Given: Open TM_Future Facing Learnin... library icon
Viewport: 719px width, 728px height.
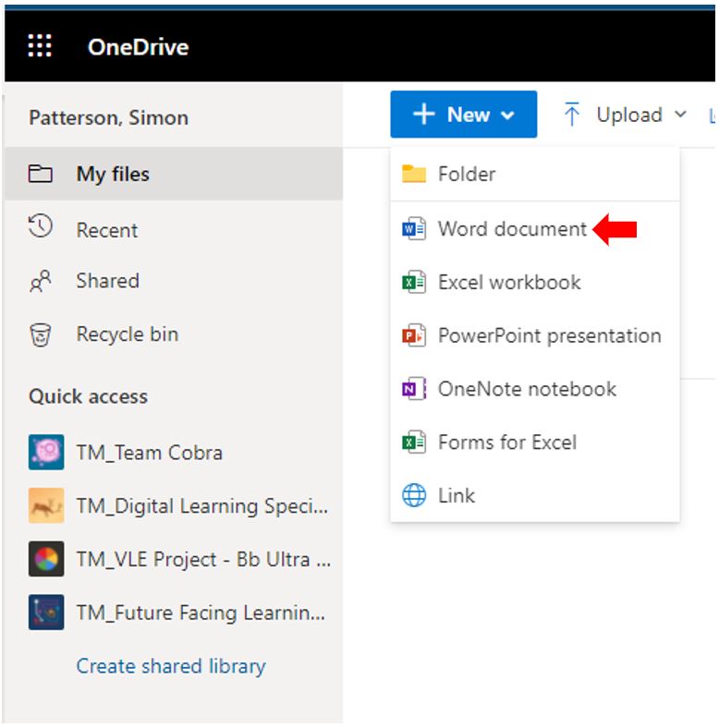Looking at the screenshot, I should [46, 613].
